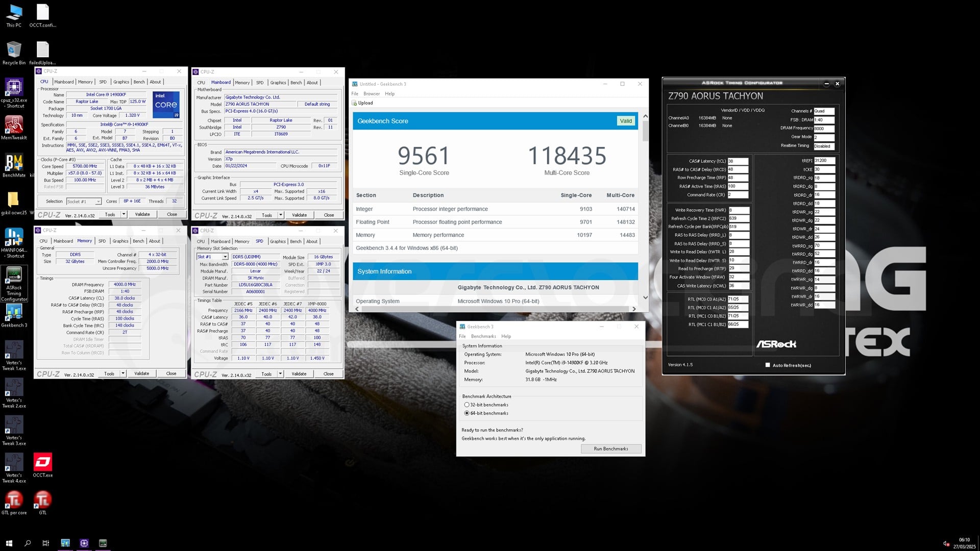Click the Geekbench results vertical scrollbar
The image size is (980, 551).
(645, 207)
